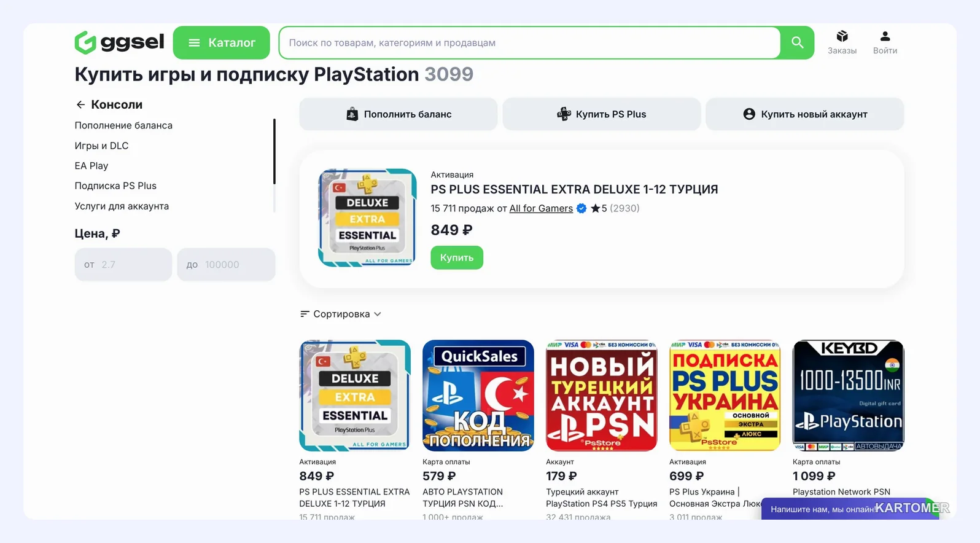Open the 849 ₽ PS Plus Deluxe card image
The height and width of the screenshot is (543, 980).
(x=355, y=396)
